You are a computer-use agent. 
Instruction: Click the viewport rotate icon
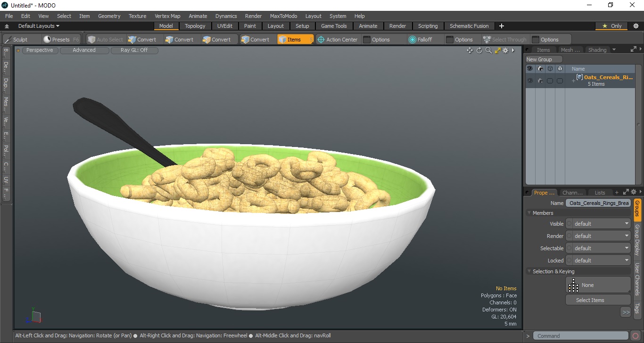479,50
